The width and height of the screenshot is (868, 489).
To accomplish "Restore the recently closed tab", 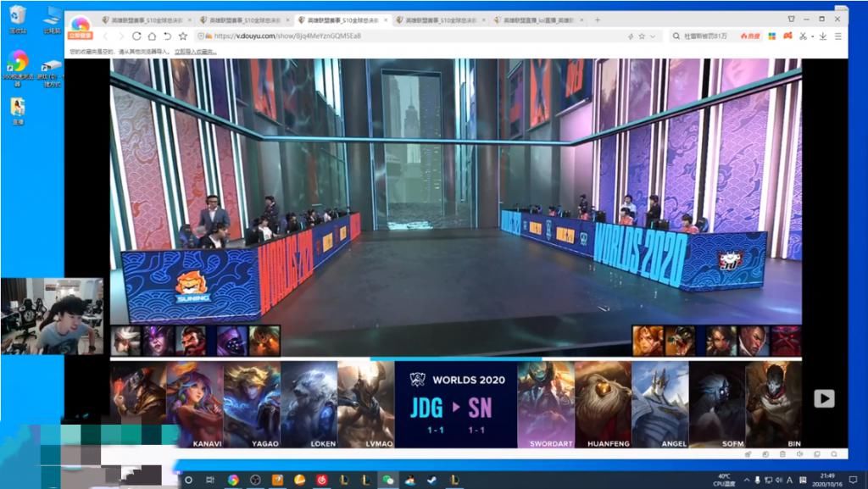I will (x=167, y=36).
